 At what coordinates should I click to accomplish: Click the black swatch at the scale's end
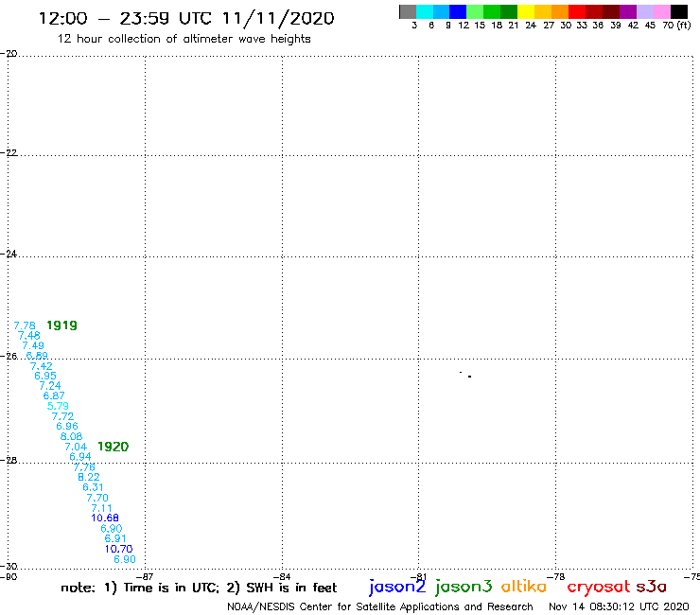tap(679, 11)
